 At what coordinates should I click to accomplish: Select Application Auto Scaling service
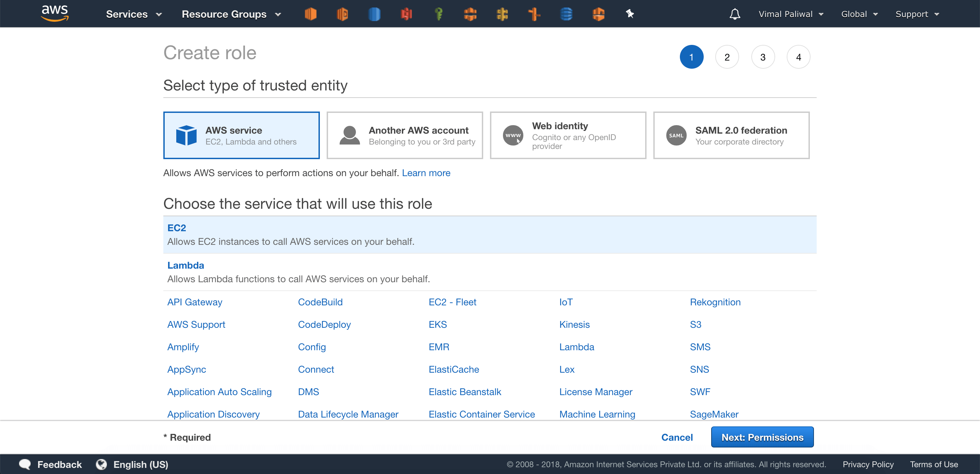[x=219, y=391]
